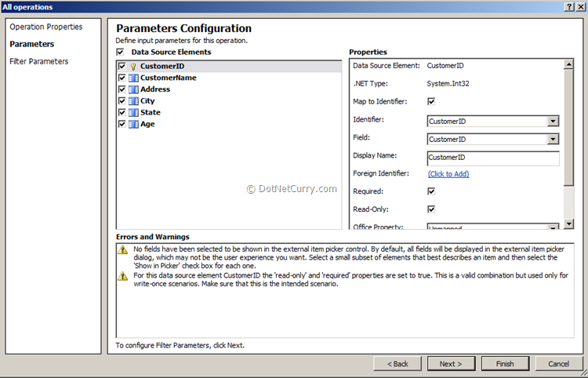Image resolution: width=588 pixels, height=378 pixels.
Task: Select the Age row in elements list
Action: click(x=229, y=124)
